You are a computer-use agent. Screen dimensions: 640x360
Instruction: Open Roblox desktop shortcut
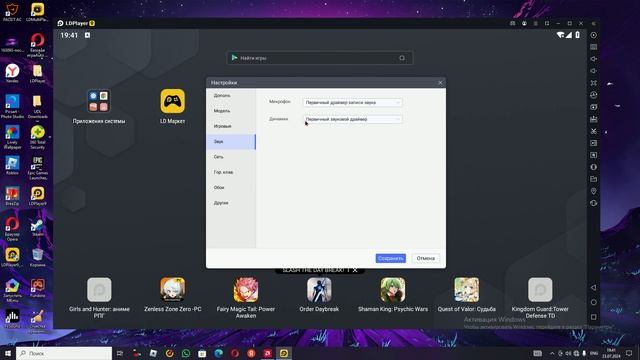click(12, 165)
